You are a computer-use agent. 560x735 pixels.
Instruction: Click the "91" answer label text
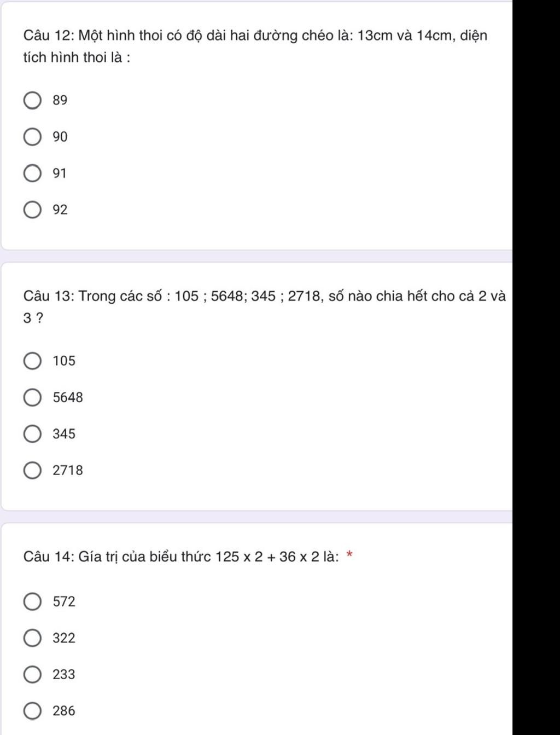[60, 174]
